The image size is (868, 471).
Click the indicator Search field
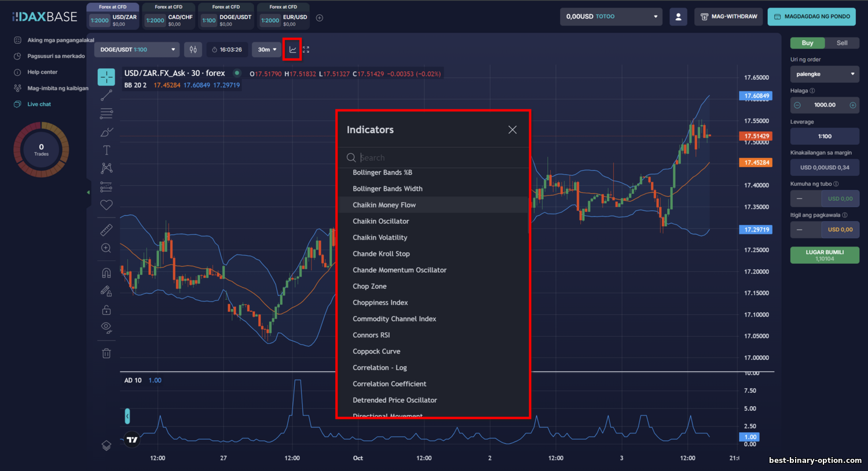(x=440, y=157)
